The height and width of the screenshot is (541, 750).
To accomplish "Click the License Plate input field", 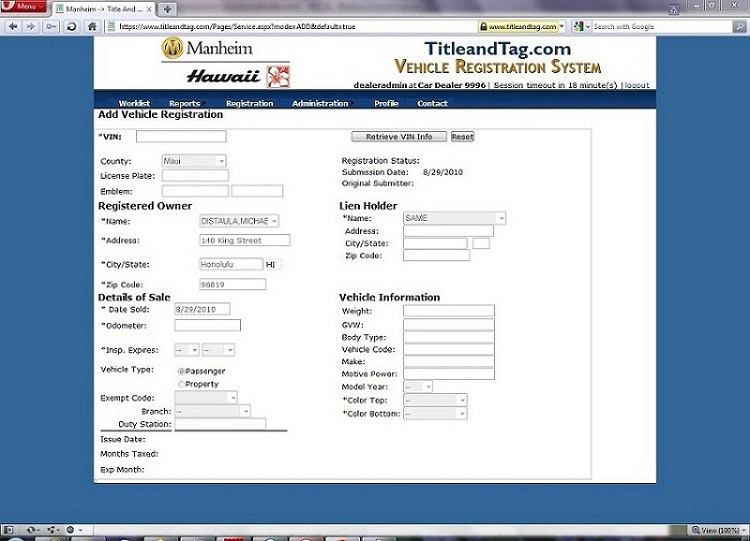I will [x=195, y=176].
